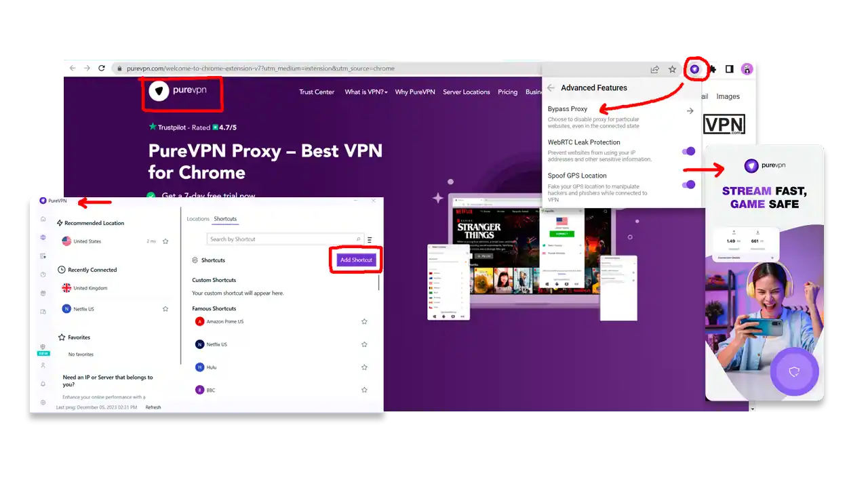Share this page using the share icon

pyautogui.click(x=654, y=68)
